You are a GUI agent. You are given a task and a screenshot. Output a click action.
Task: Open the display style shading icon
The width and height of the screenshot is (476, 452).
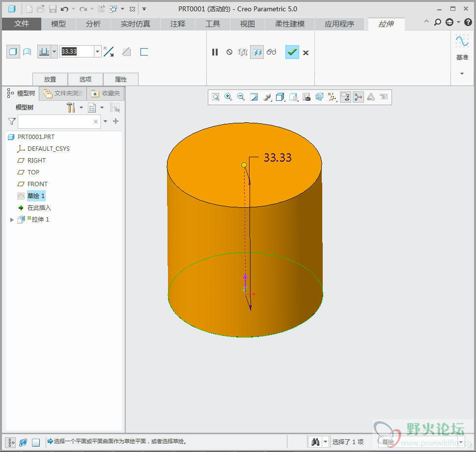[x=267, y=97]
